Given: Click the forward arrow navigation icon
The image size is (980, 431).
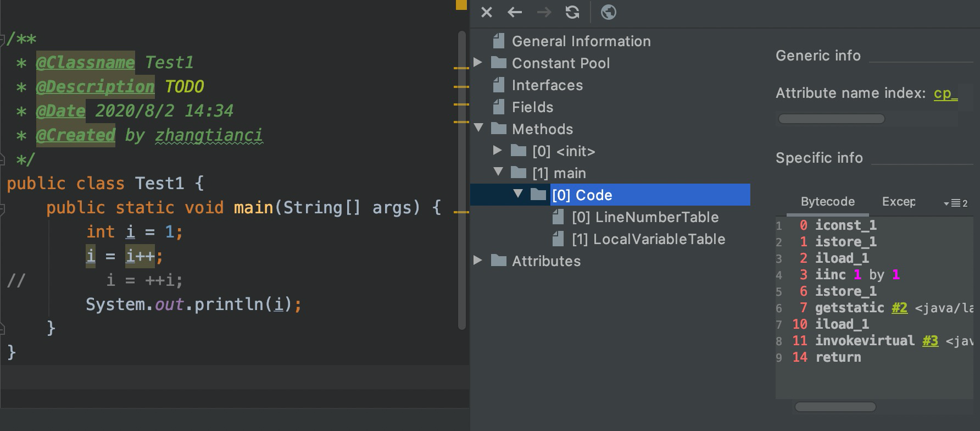Looking at the screenshot, I should click(x=544, y=12).
